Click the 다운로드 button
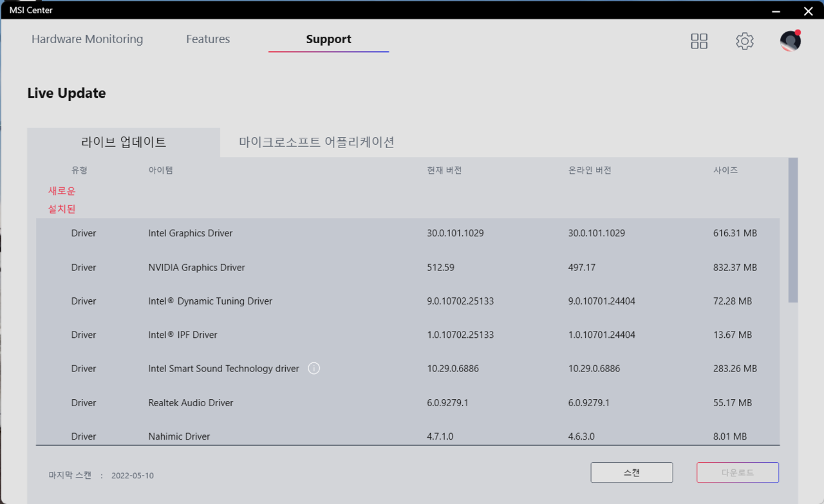Viewport: 824px width, 504px height. pos(737,472)
